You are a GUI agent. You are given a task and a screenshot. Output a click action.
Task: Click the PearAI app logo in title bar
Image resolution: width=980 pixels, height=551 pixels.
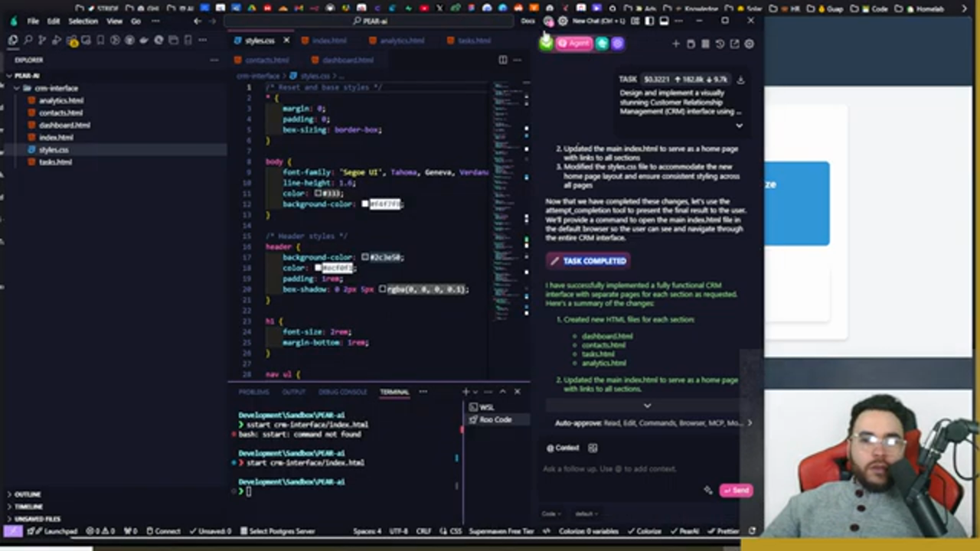tap(13, 21)
